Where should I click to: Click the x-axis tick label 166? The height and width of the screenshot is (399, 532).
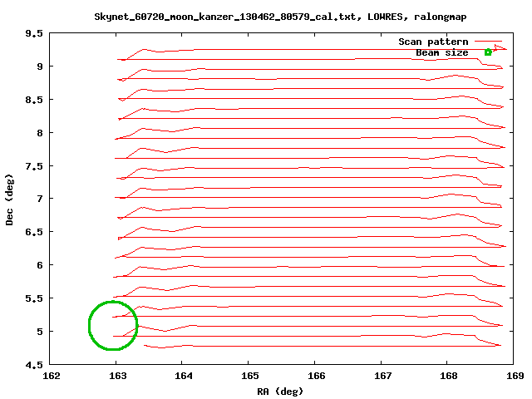tap(316, 376)
